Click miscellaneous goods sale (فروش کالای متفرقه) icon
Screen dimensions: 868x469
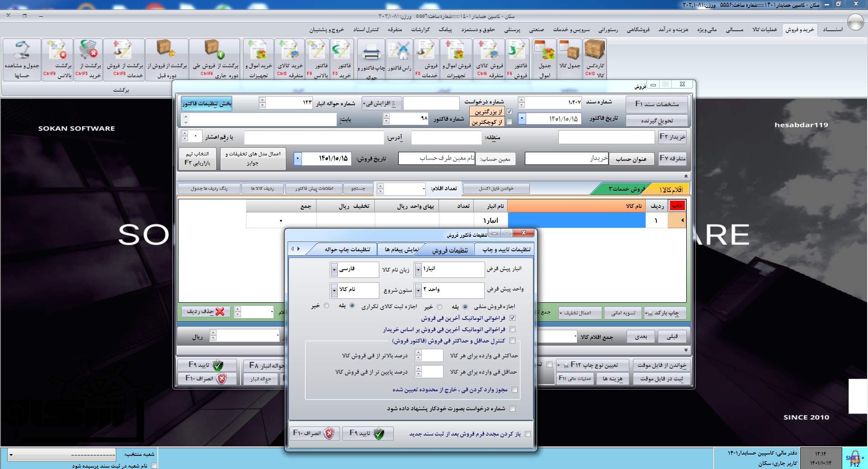489,59
